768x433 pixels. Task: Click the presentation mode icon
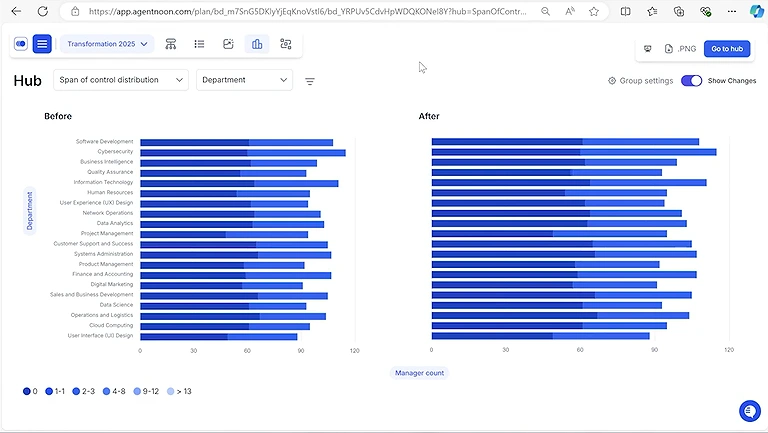648,48
